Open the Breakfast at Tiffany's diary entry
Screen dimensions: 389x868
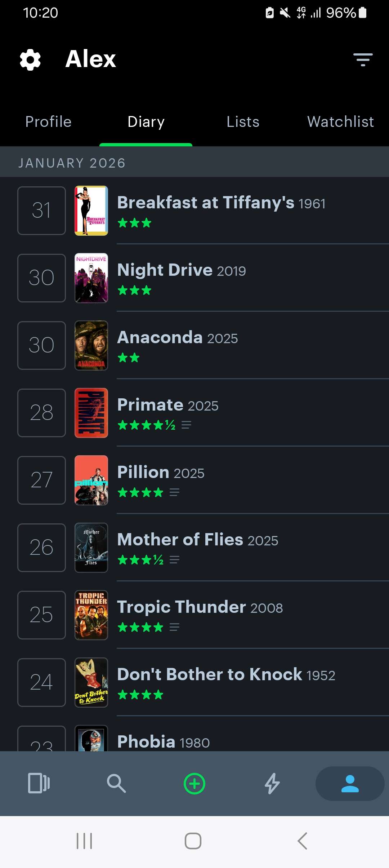(x=222, y=203)
